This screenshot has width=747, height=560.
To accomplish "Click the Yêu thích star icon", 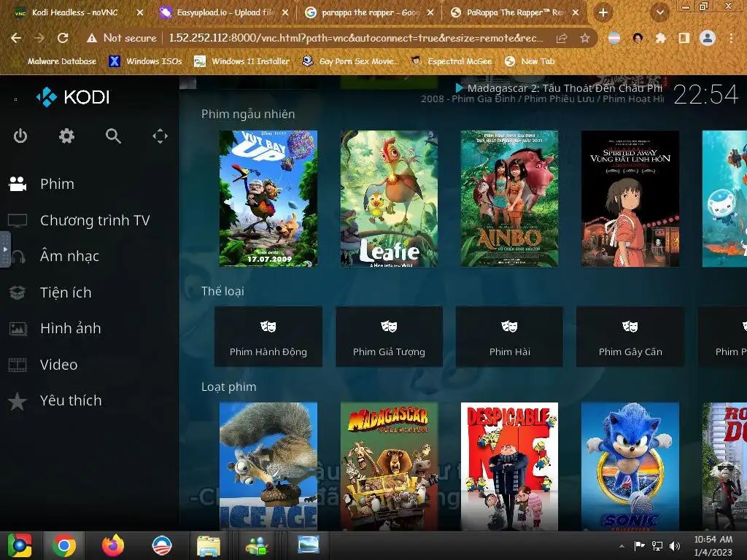I will [x=18, y=401].
